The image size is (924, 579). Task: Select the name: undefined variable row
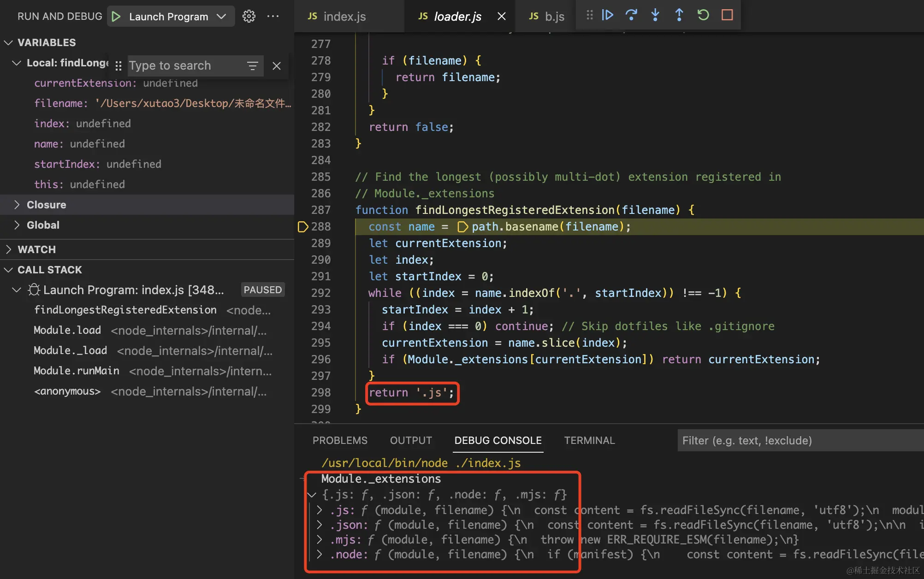click(148, 144)
